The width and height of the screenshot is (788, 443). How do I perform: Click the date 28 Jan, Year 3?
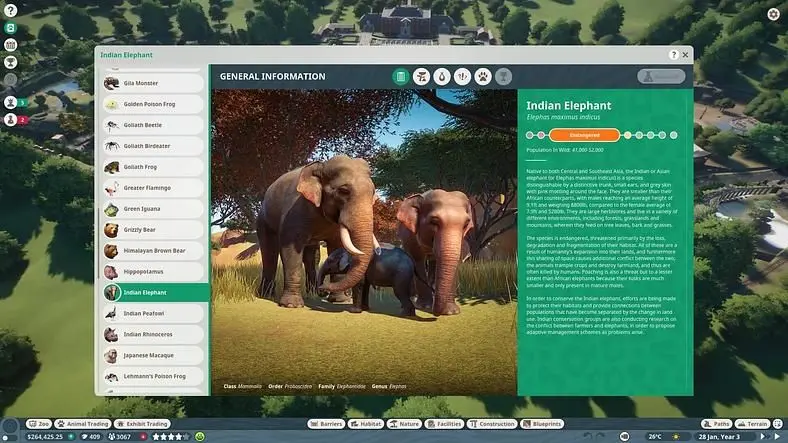(719, 437)
